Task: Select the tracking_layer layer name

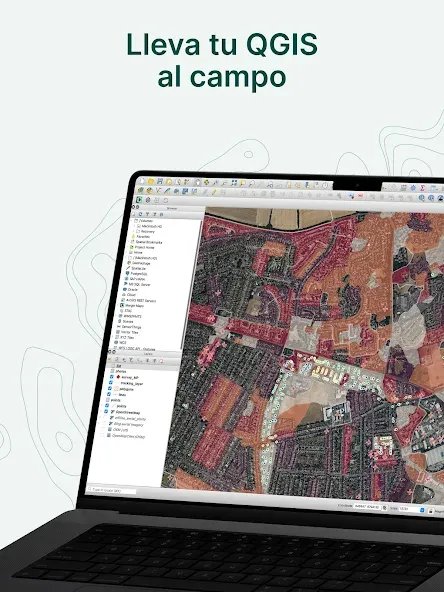Action: (x=132, y=383)
